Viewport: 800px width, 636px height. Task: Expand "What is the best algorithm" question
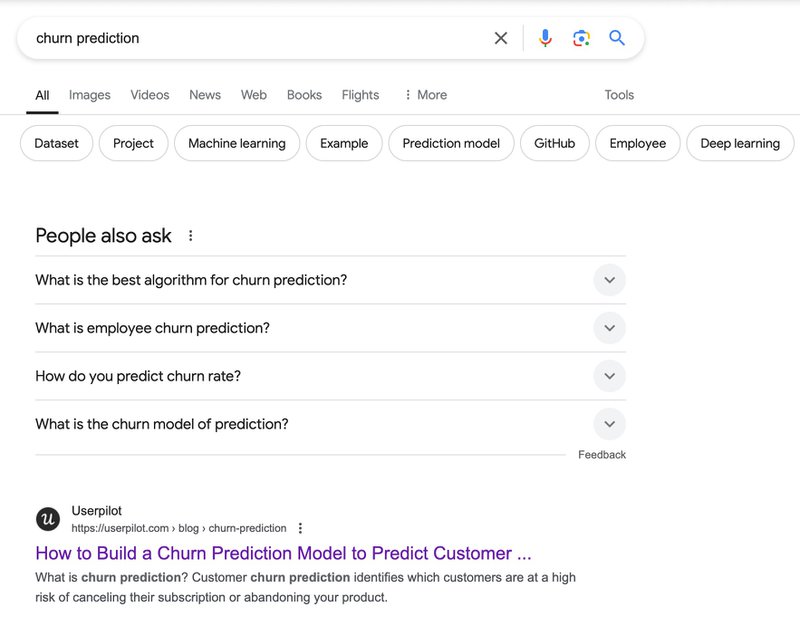point(609,280)
